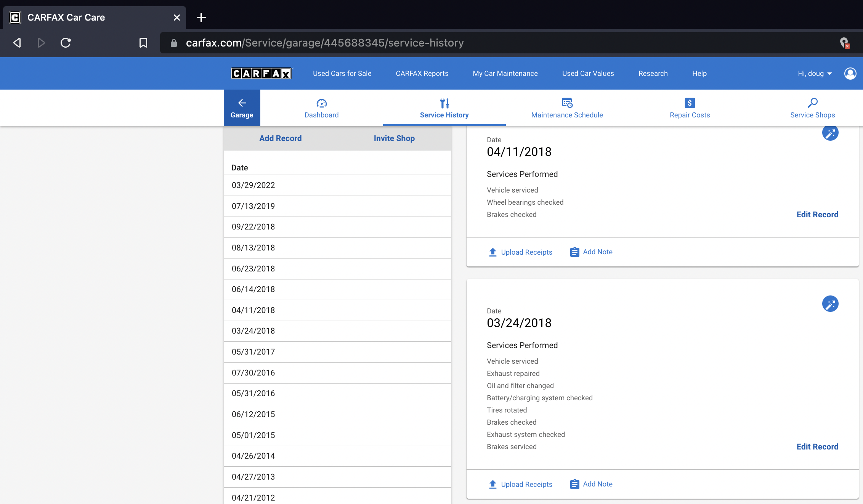Viewport: 863px width, 504px height.
Task: Select the Service History tab label
Action: tap(444, 115)
